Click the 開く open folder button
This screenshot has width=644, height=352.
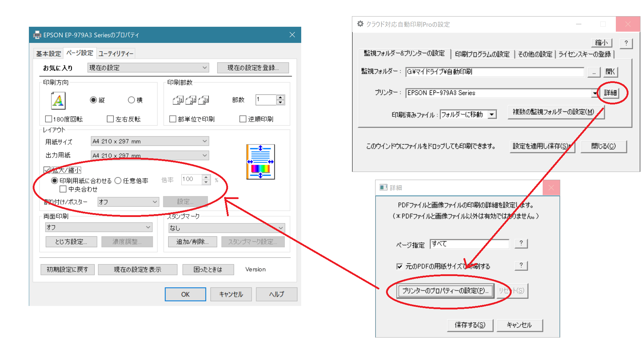point(610,72)
